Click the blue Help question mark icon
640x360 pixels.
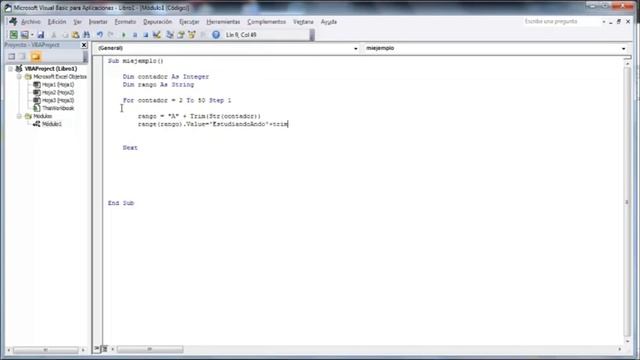[x=216, y=35]
